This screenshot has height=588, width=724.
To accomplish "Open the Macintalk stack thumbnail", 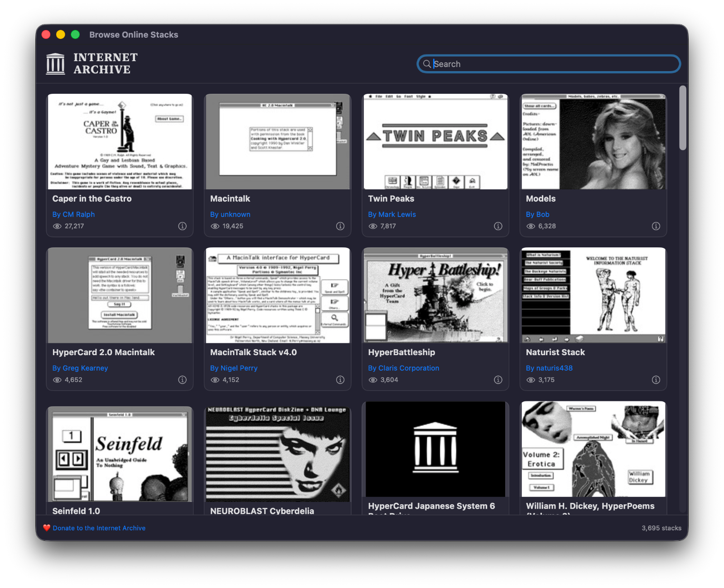I will 278,142.
